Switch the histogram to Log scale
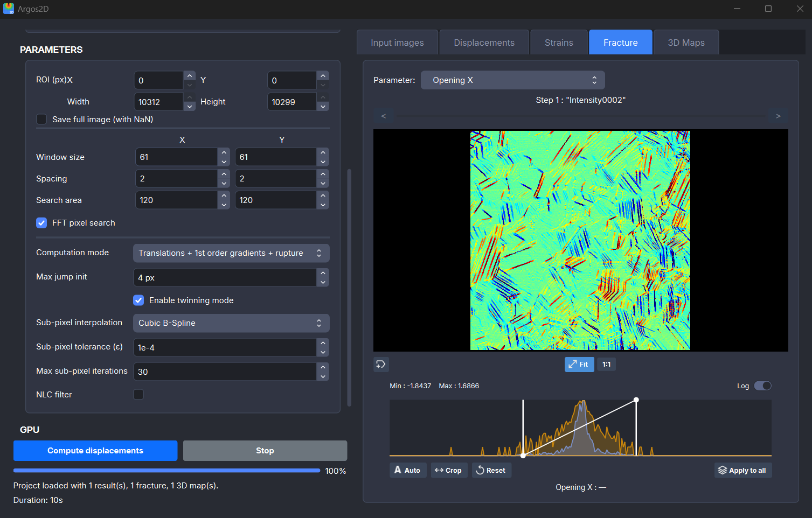The width and height of the screenshot is (812, 518). (x=763, y=386)
